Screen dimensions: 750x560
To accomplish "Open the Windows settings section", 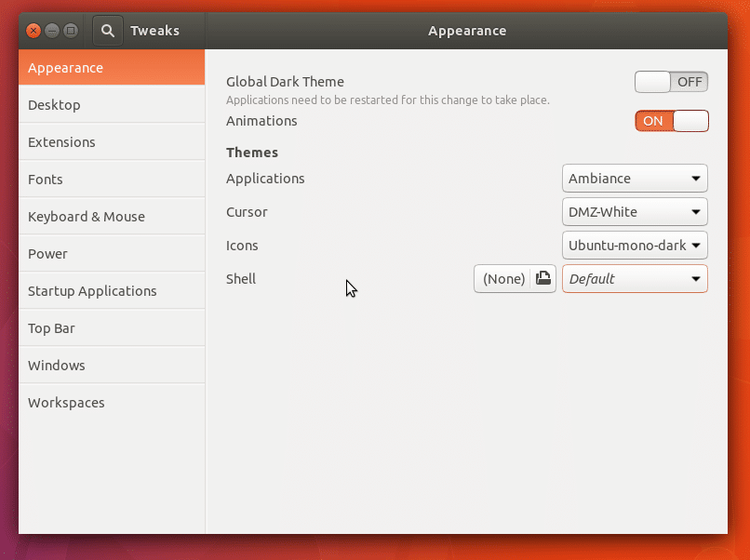I will pos(112,366).
